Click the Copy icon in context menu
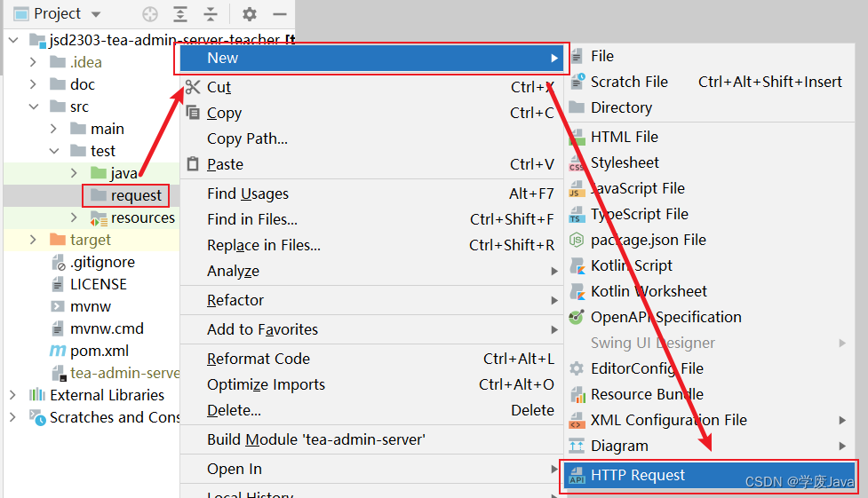The width and height of the screenshot is (868, 498). 193,113
